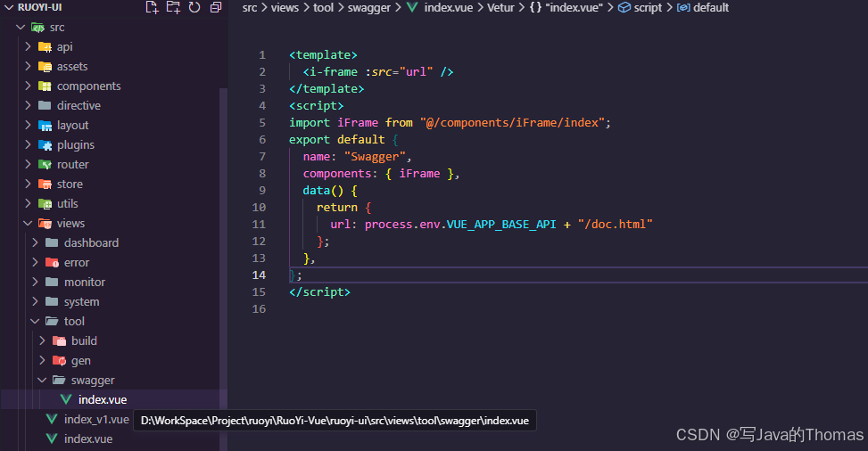Click the build folder icon
Screen dimensions: 868x451
click(x=59, y=340)
